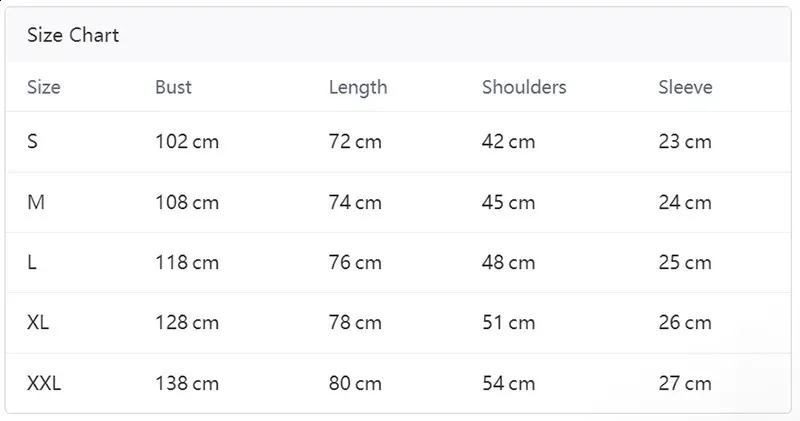Click the M size row label
Screen dimensions: 800x421
point(36,202)
